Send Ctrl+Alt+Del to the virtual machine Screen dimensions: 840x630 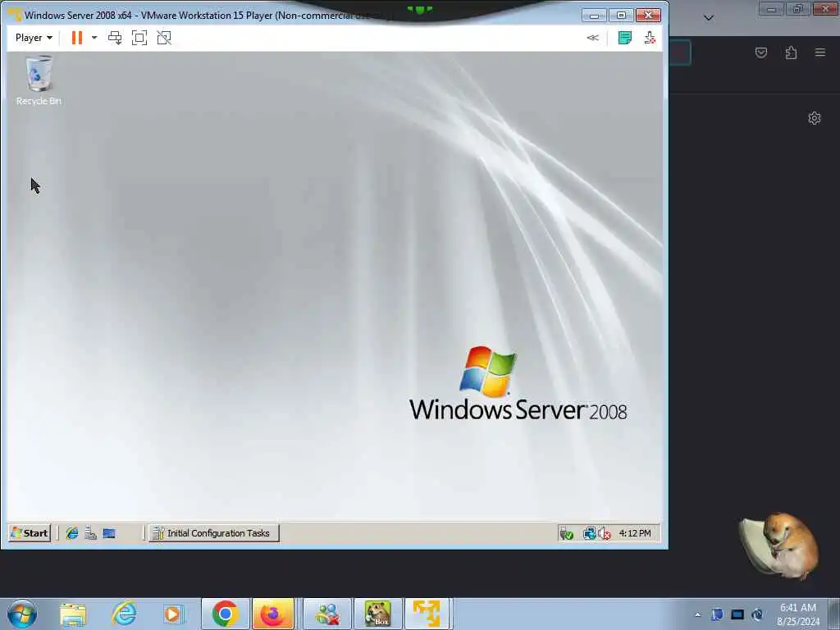click(115, 38)
